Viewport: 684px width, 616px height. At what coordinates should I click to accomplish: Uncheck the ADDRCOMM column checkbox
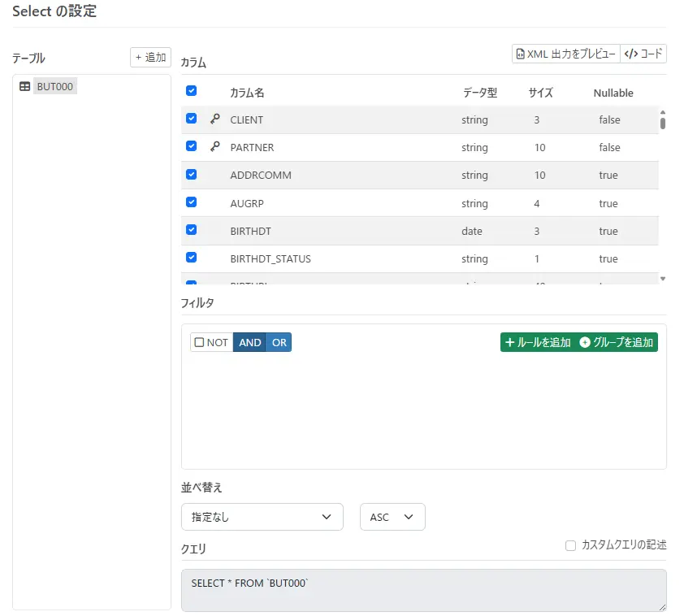(191, 174)
